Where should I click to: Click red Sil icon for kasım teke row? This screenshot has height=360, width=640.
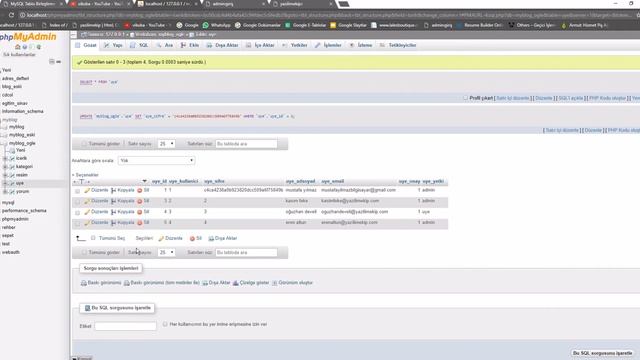click(140, 201)
